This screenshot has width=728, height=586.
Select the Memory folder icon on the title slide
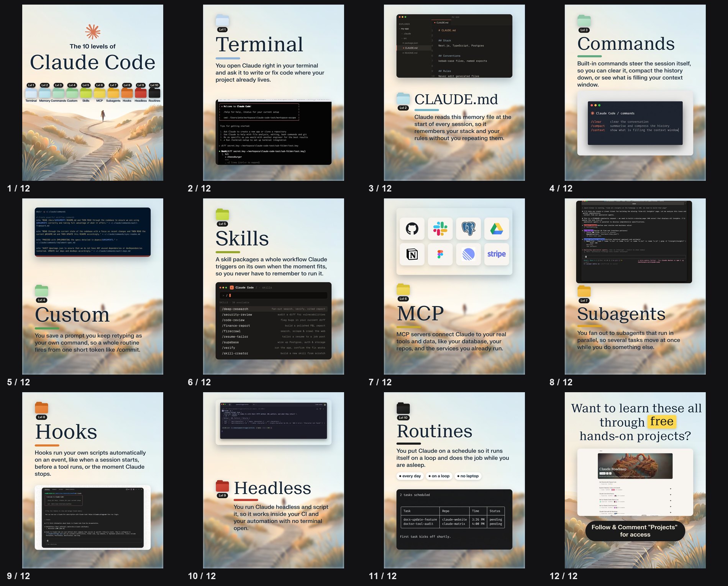coord(45,93)
